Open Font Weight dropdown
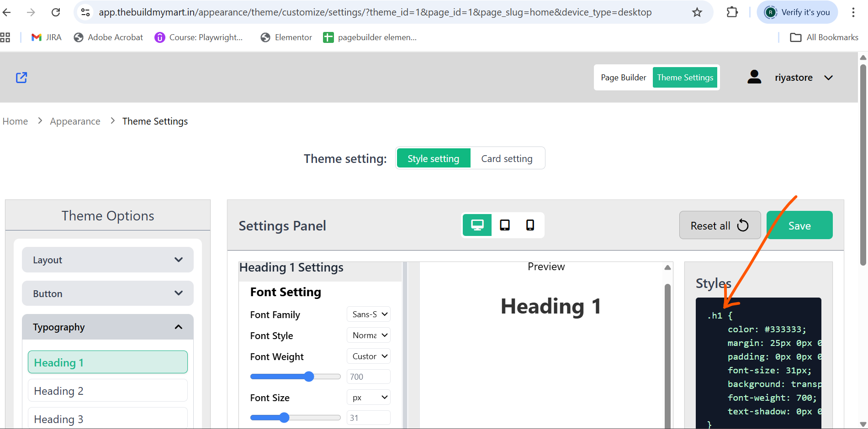The width and height of the screenshot is (868, 429). [x=369, y=356]
